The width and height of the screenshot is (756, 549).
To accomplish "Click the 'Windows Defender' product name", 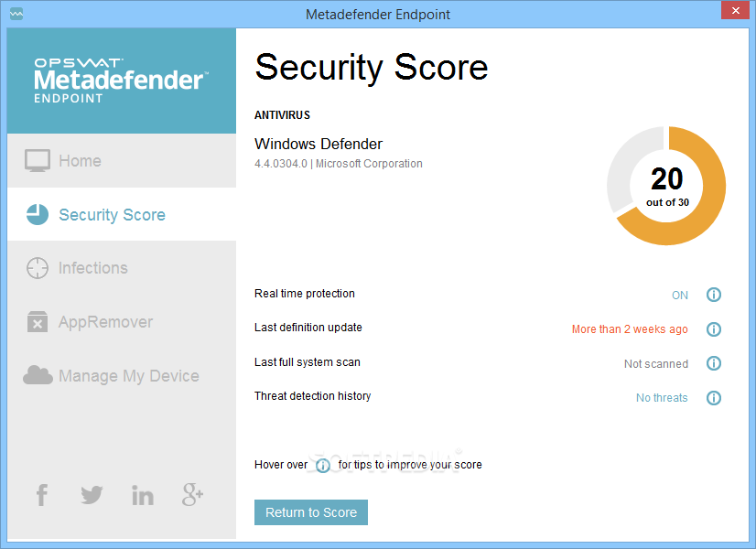I will 319,144.
